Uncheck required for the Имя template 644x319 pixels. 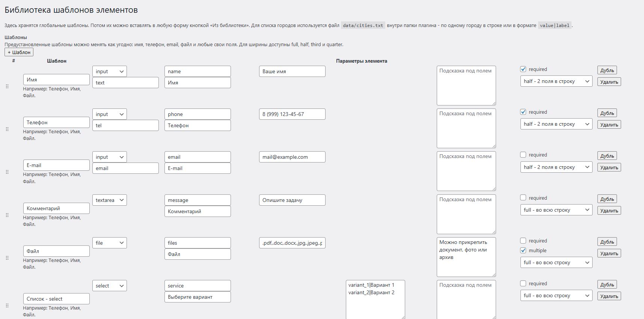pyautogui.click(x=523, y=69)
